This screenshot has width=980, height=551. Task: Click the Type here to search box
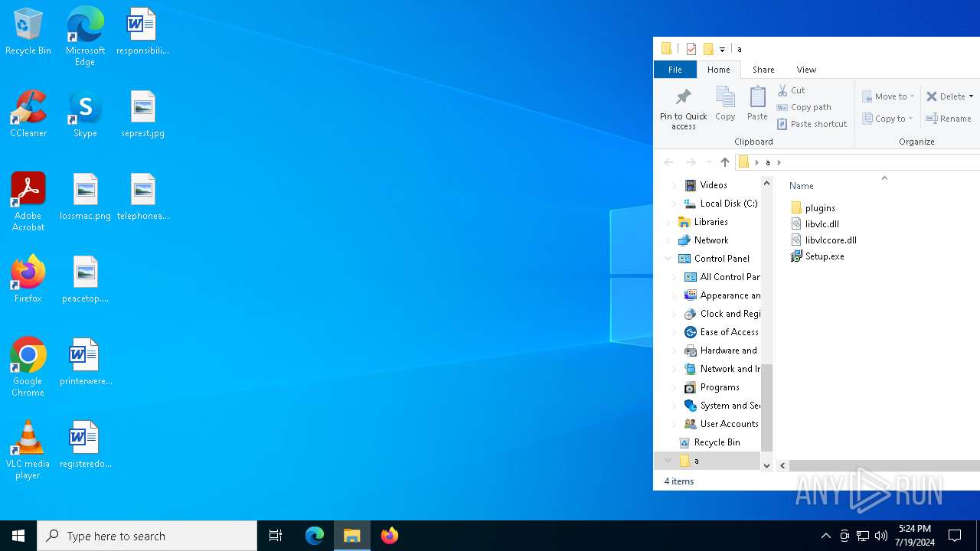147,536
